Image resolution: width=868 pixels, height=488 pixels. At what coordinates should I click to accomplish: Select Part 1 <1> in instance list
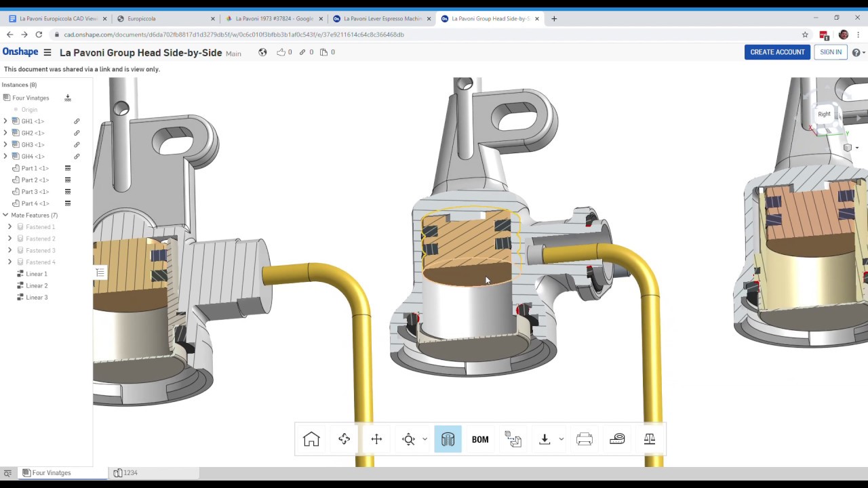35,168
